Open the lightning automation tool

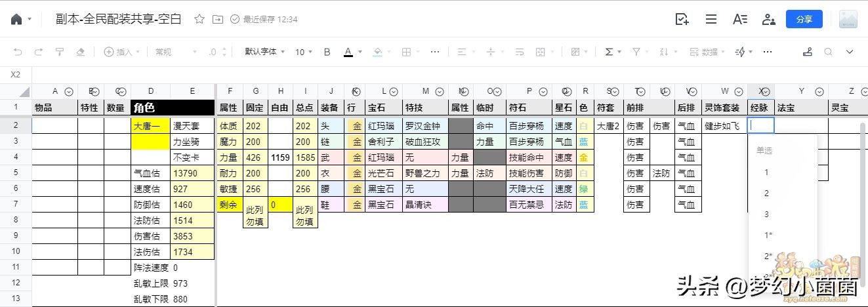(x=740, y=52)
